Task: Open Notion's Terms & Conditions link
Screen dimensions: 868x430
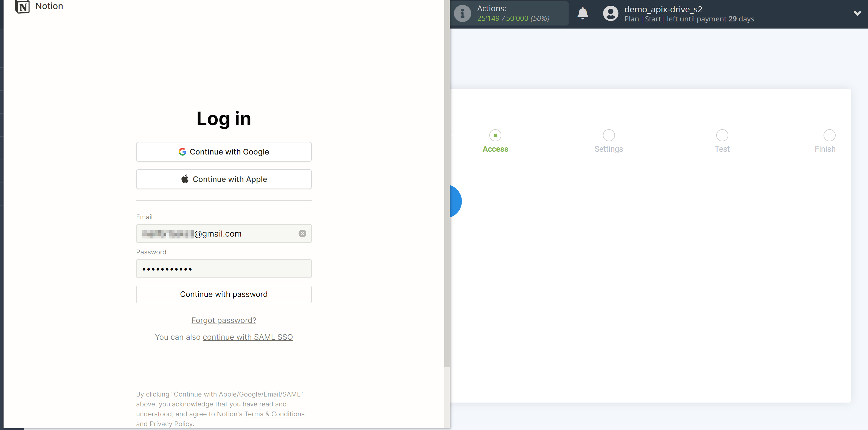Action: (x=274, y=414)
